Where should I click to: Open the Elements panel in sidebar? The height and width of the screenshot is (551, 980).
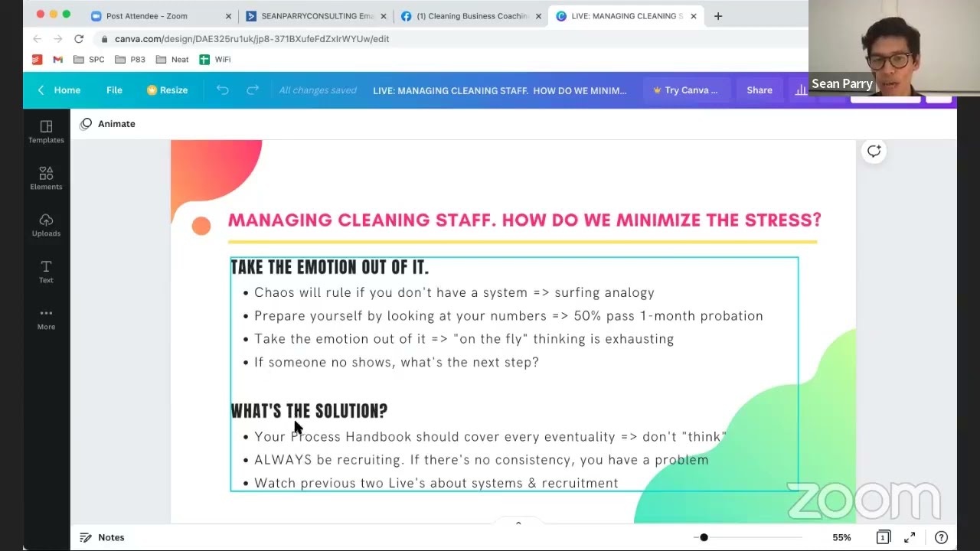pyautogui.click(x=46, y=178)
